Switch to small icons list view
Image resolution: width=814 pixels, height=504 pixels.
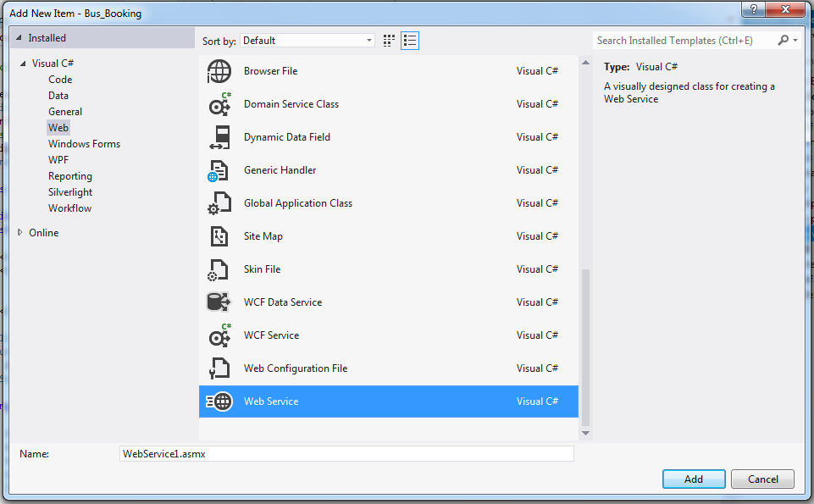(x=410, y=41)
